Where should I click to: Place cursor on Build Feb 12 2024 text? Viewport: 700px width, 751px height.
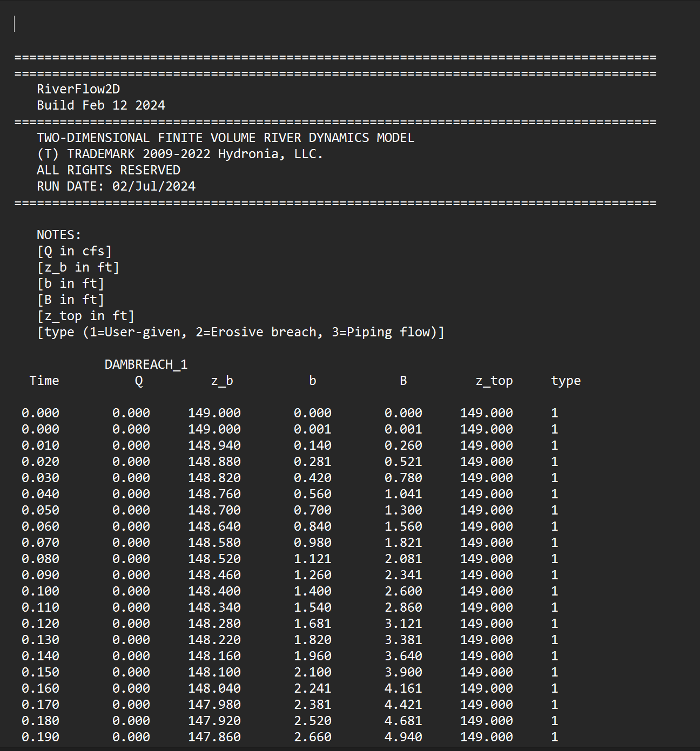(x=100, y=105)
